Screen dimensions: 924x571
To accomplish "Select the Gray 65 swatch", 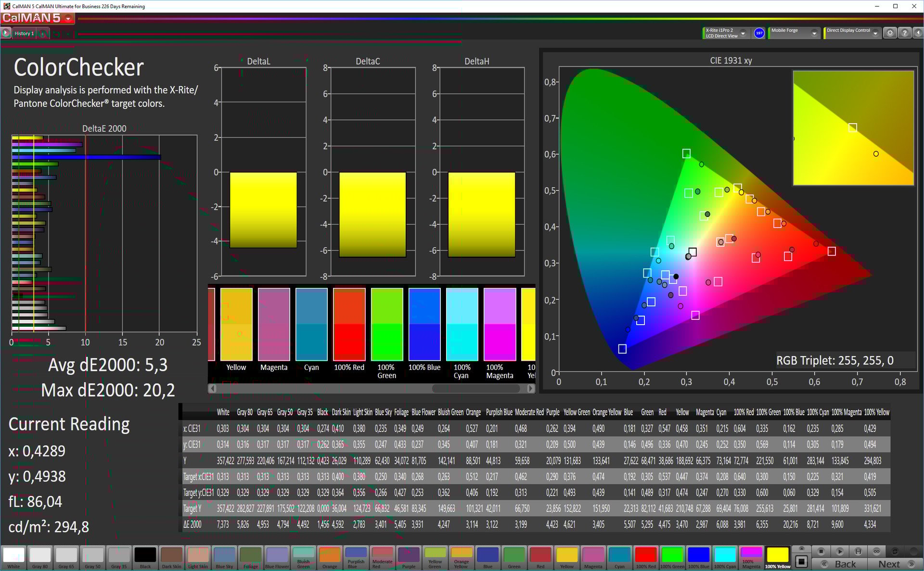I will (66, 558).
